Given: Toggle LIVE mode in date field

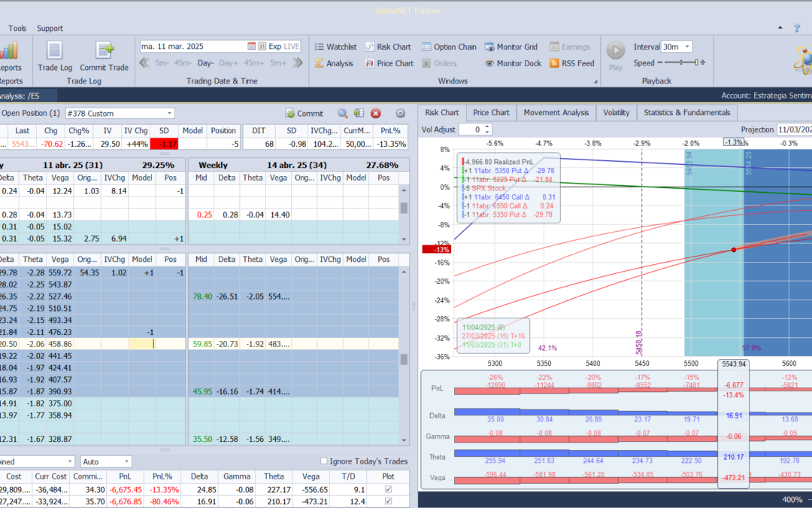Looking at the screenshot, I should tap(292, 46).
